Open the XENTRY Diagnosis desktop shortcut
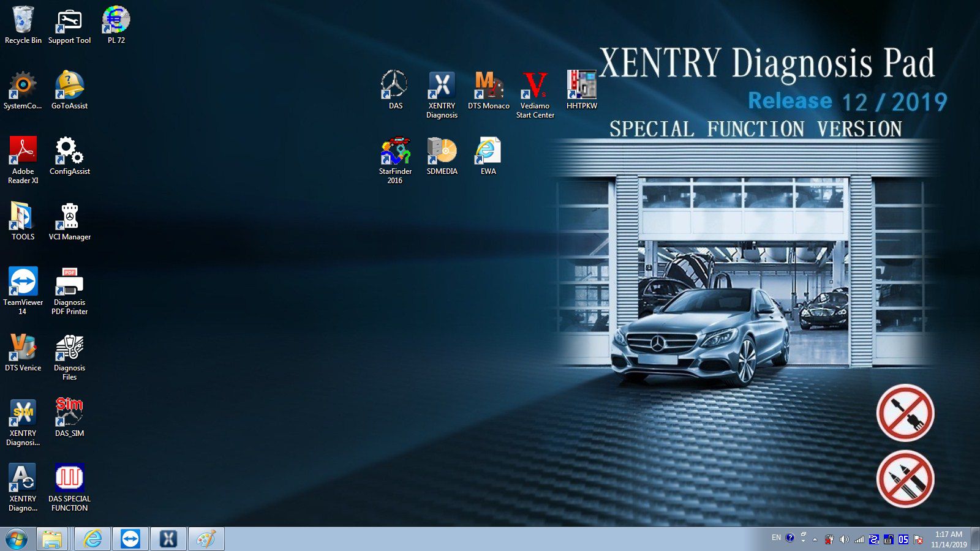 (442, 95)
